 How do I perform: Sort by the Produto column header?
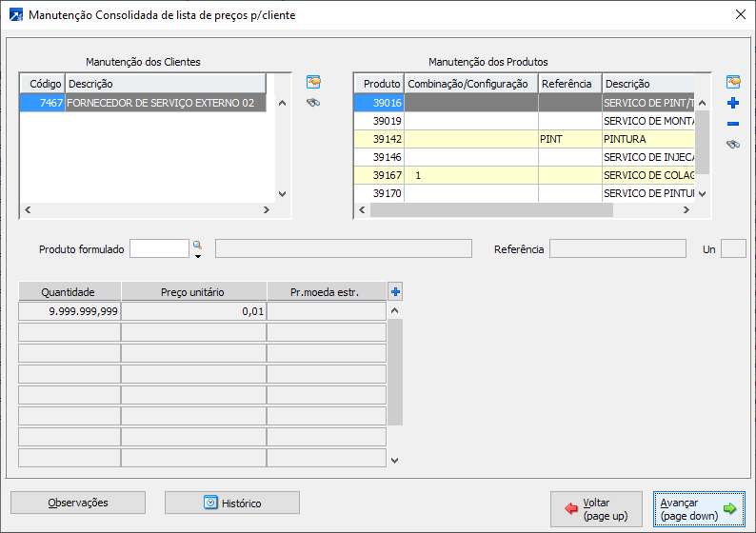pos(381,84)
